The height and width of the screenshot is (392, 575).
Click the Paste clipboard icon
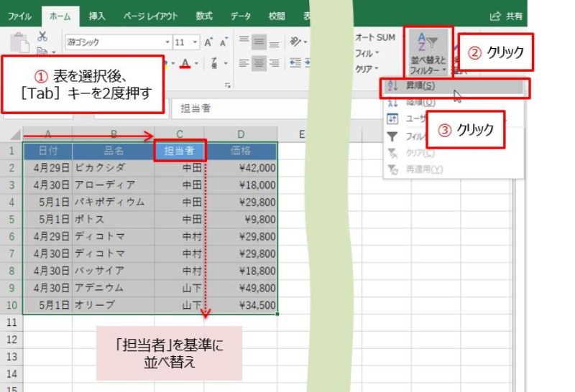pyautogui.click(x=19, y=43)
